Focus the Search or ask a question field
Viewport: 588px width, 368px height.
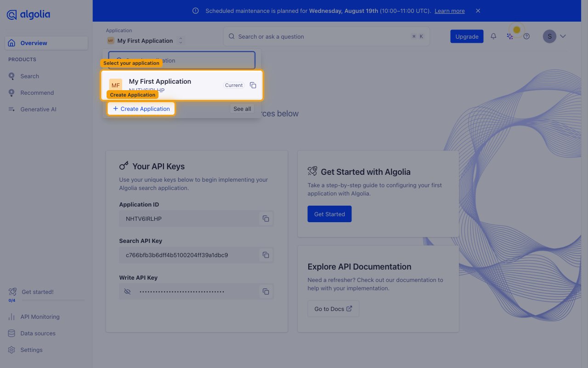tap(327, 36)
